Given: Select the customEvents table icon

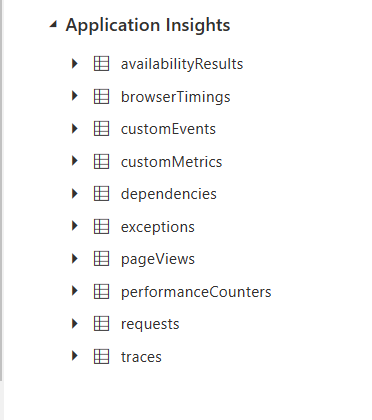Looking at the screenshot, I should click(x=101, y=129).
